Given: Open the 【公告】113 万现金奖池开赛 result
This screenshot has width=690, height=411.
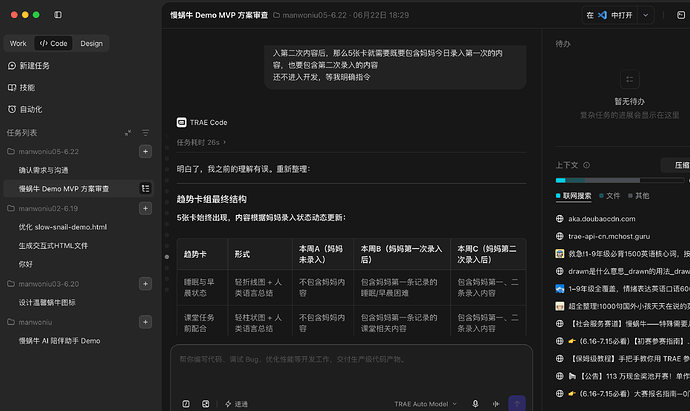Looking at the screenshot, I should pyautogui.click(x=623, y=376).
